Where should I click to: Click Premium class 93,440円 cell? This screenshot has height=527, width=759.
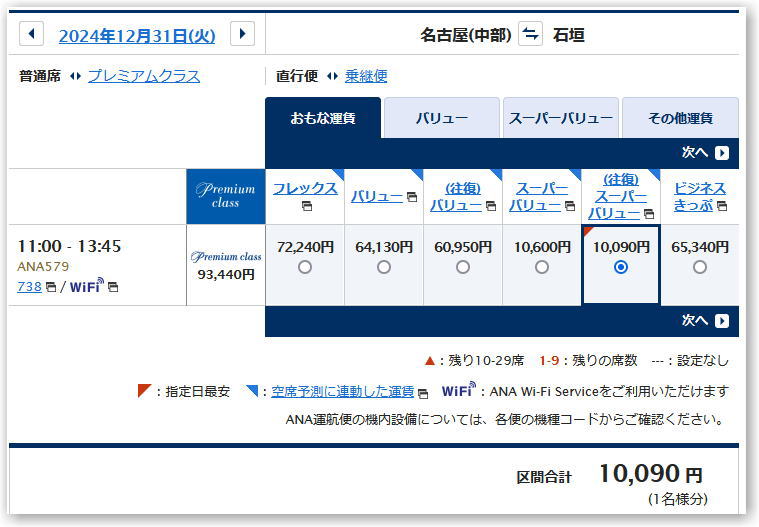tap(226, 265)
